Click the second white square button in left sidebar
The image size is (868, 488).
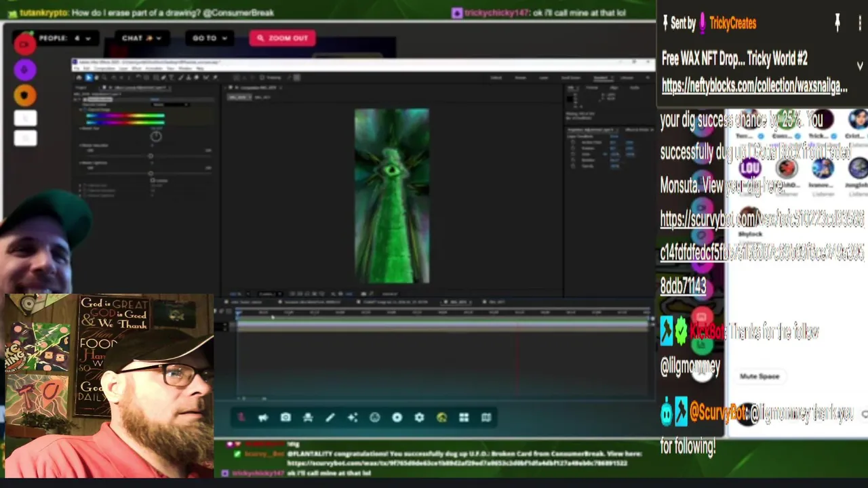(25, 138)
